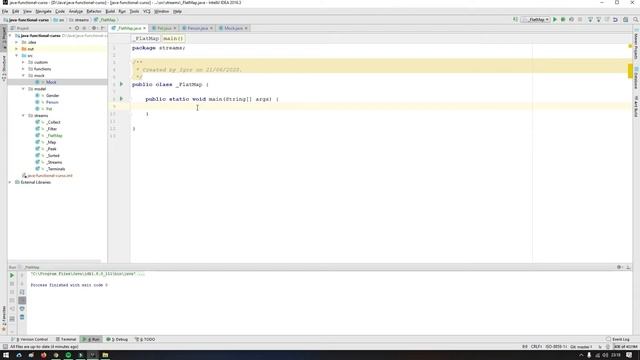Select the Gender class in the tree
Viewport: 640px width, 360px height.
pos(52,96)
